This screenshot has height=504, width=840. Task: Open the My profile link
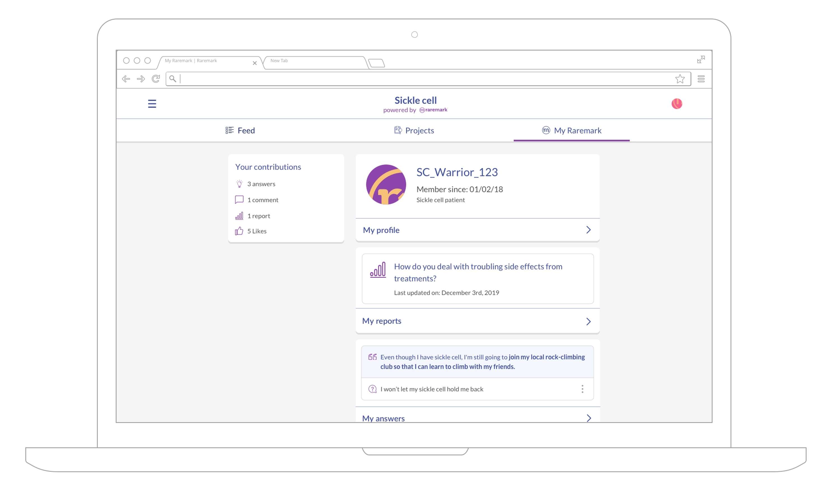381,230
